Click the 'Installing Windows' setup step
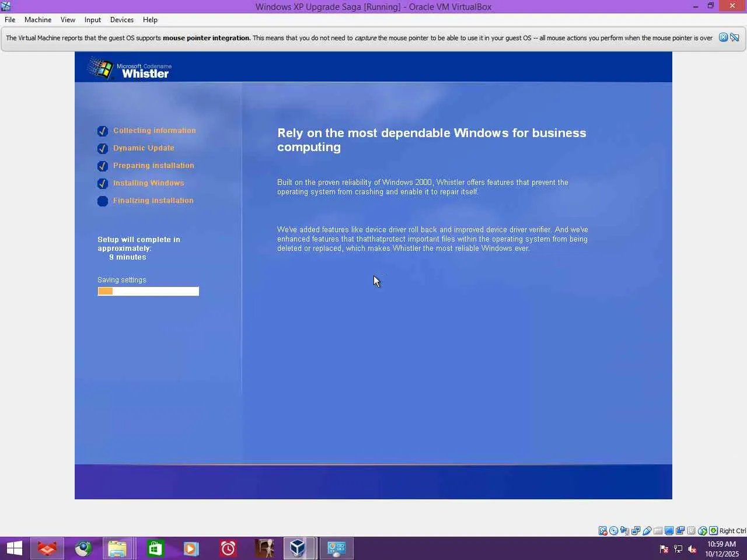 pyautogui.click(x=148, y=183)
